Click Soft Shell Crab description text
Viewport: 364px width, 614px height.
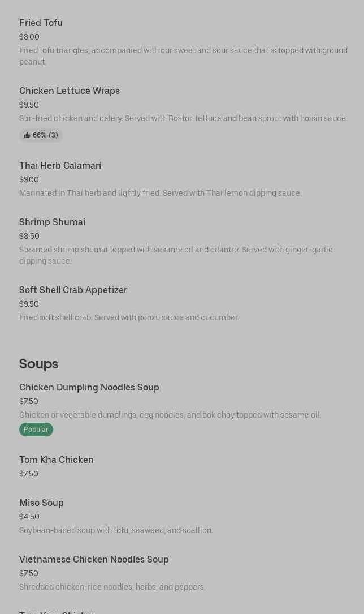(x=129, y=318)
